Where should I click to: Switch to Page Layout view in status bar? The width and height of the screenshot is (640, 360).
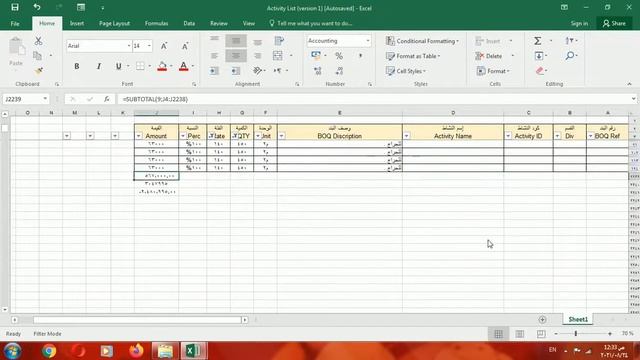tap(520, 334)
